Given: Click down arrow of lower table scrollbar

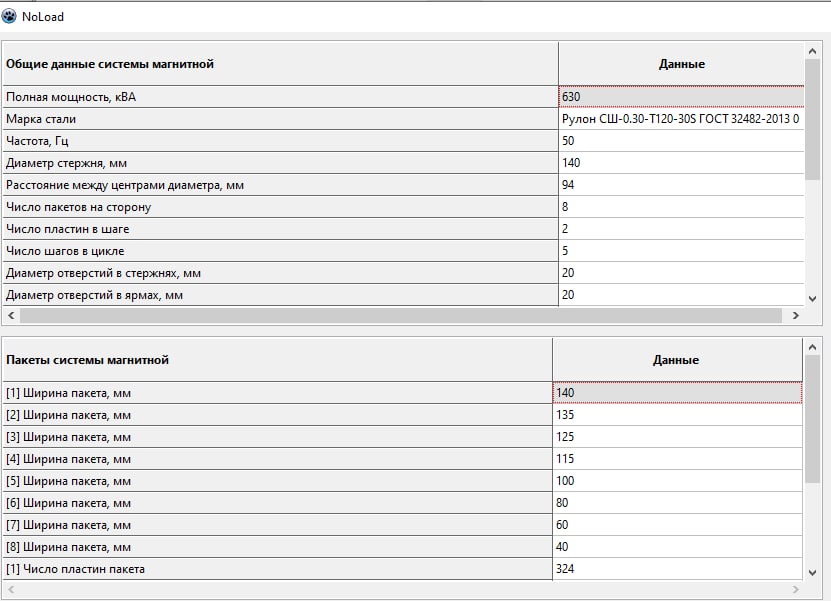Looking at the screenshot, I should [x=812, y=572].
